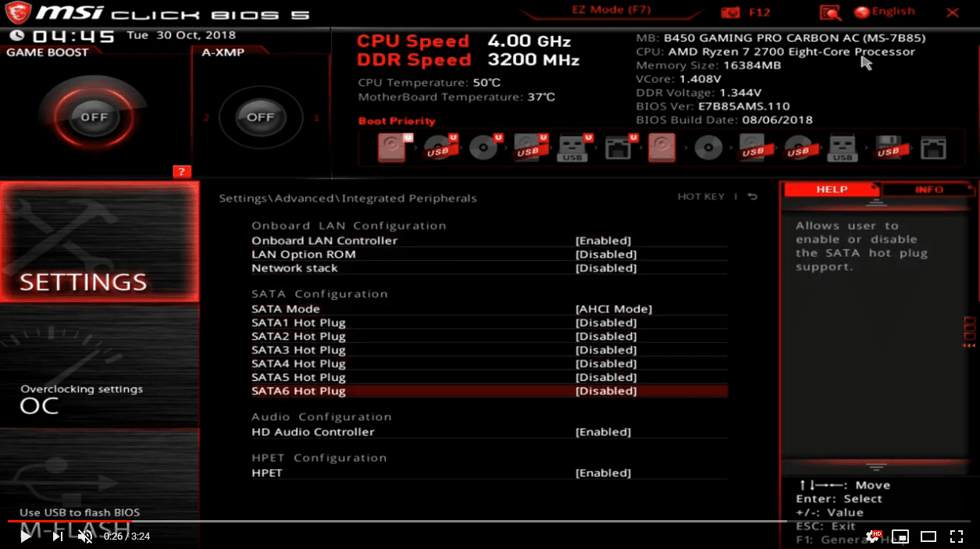The image size is (980, 549).
Task: Go back with the return arrow icon
Action: tap(753, 197)
